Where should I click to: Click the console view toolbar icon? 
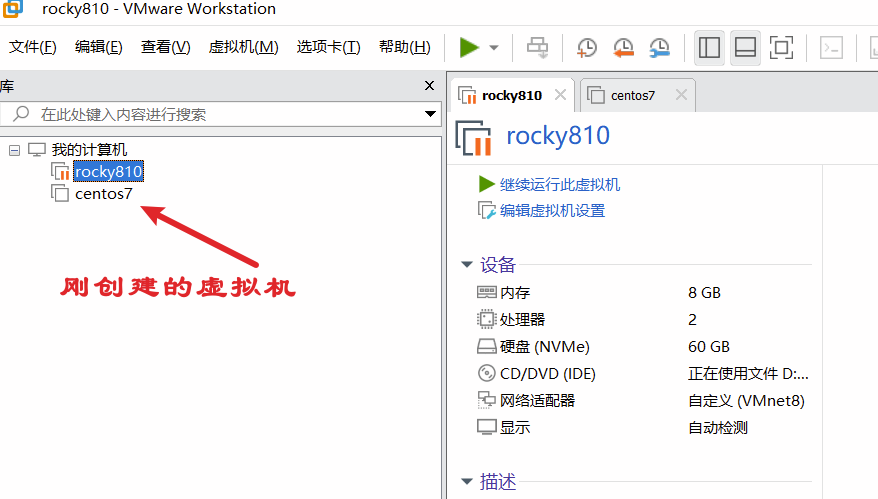tap(832, 48)
